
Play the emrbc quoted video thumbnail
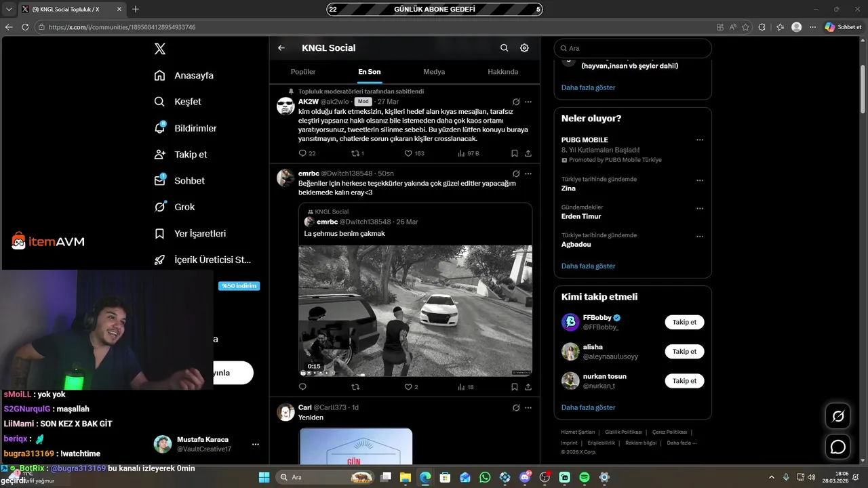pyautogui.click(x=415, y=310)
